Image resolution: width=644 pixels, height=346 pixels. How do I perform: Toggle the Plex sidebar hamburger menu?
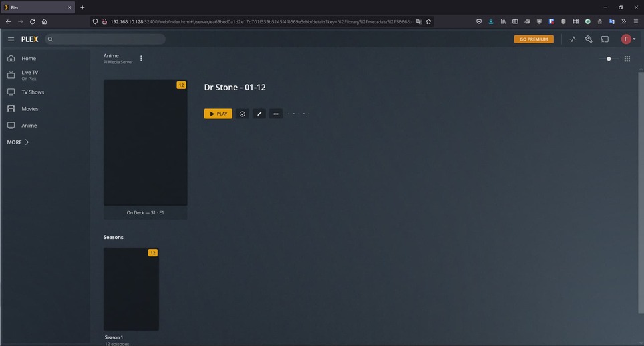11,39
